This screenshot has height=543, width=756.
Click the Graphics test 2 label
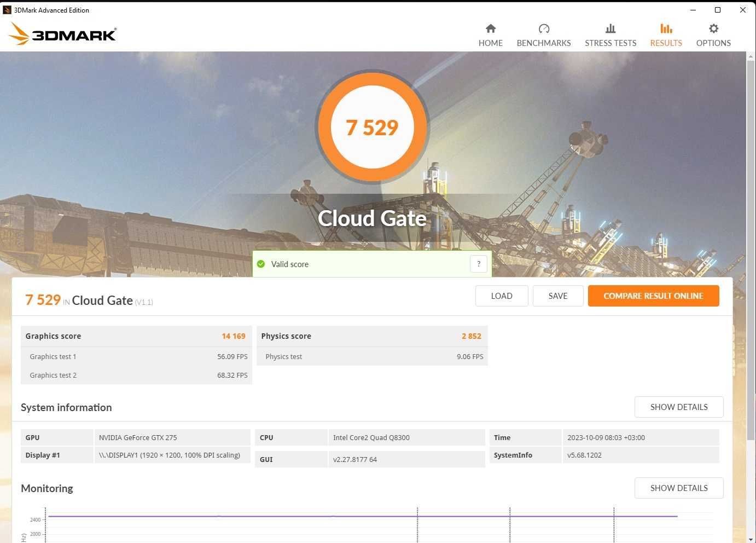point(53,376)
